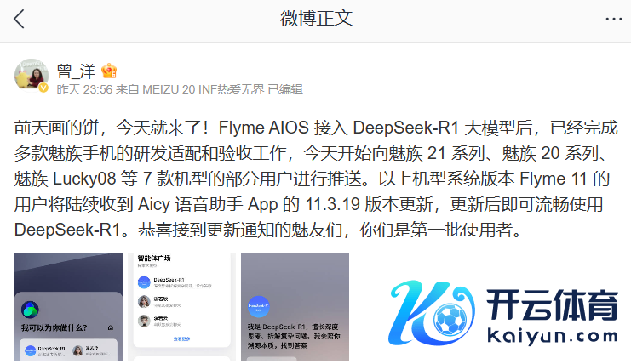Click the post timestamp 昨天 23:56
631x364 pixels.
coord(84,89)
